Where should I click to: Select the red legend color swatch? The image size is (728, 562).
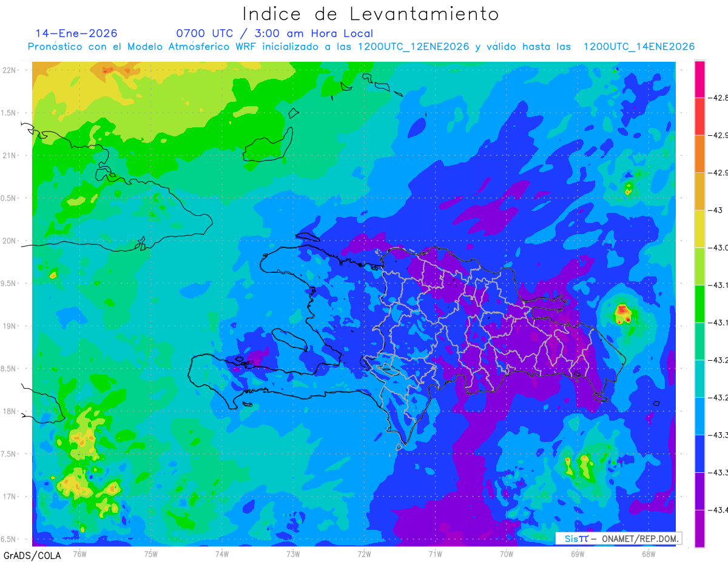(699, 116)
